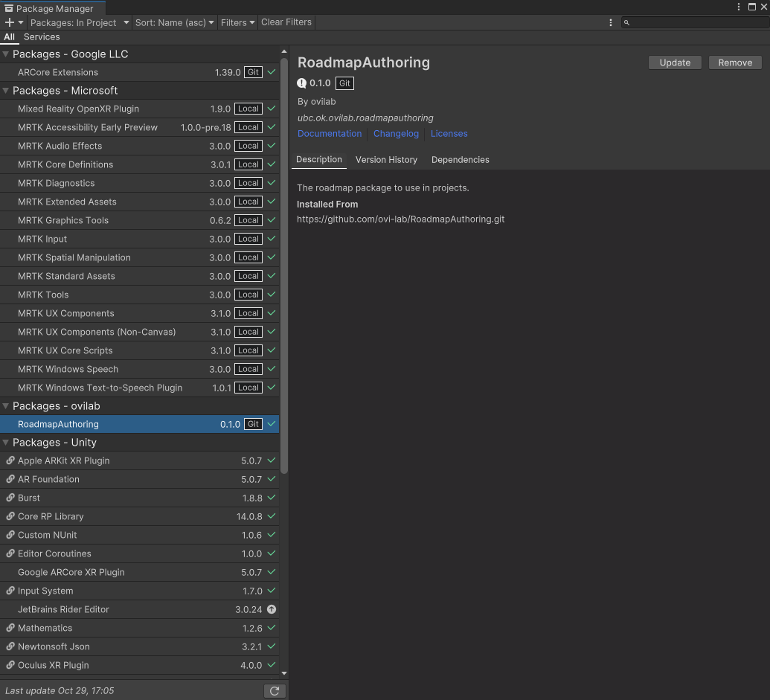This screenshot has width=770, height=700.
Task: Open the plus button dropdown arrow
Action: coord(21,22)
